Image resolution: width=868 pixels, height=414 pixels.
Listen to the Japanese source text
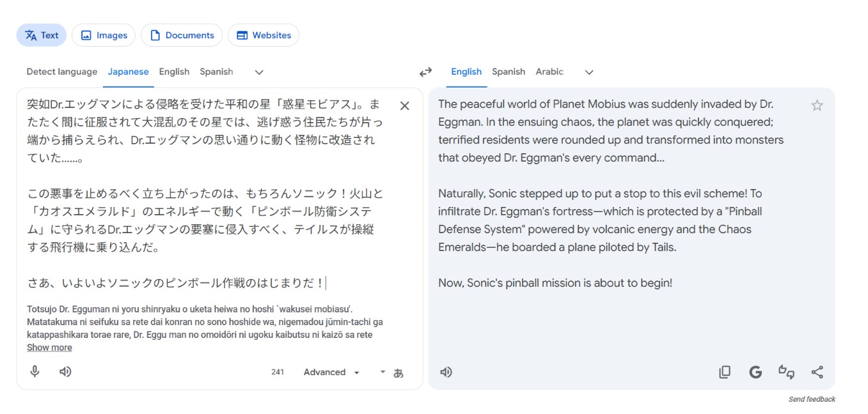tap(65, 371)
